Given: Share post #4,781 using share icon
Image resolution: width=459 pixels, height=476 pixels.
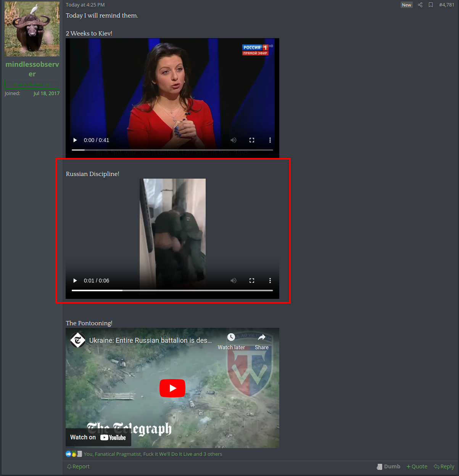Looking at the screenshot, I should tap(420, 5).
